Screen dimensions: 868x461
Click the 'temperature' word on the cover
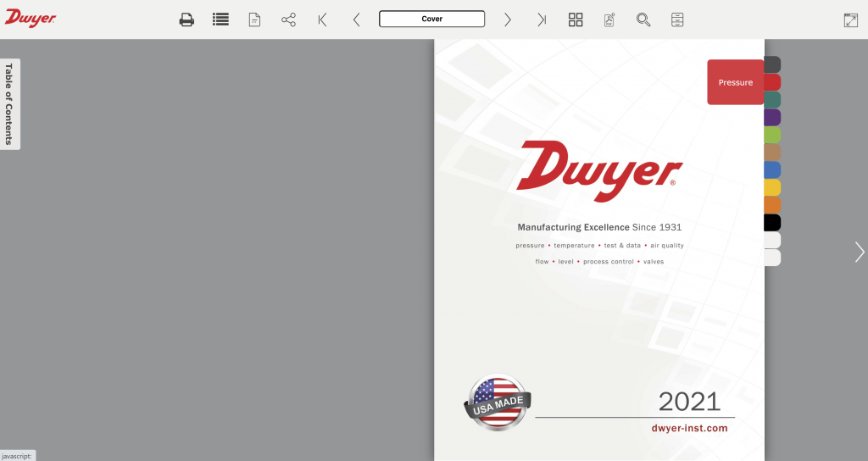[574, 245]
